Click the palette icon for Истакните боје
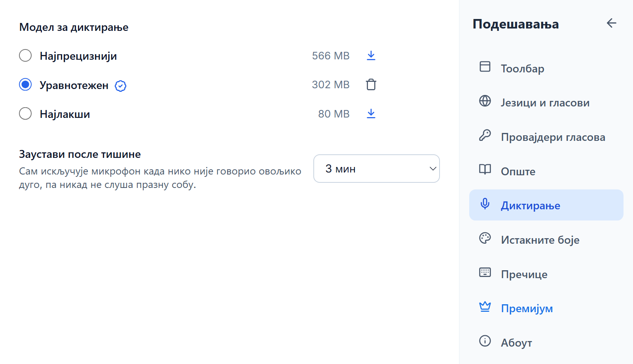The height and width of the screenshot is (364, 633). tap(485, 238)
